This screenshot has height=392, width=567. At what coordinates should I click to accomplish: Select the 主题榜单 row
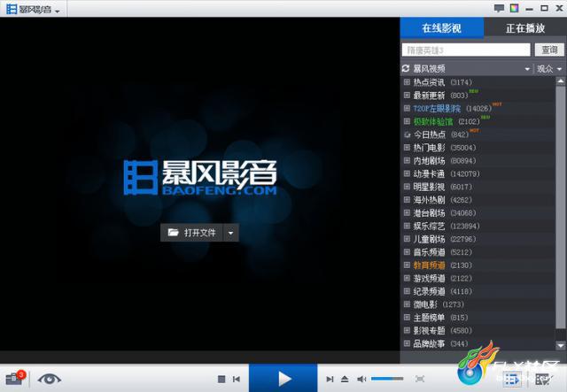point(478,317)
